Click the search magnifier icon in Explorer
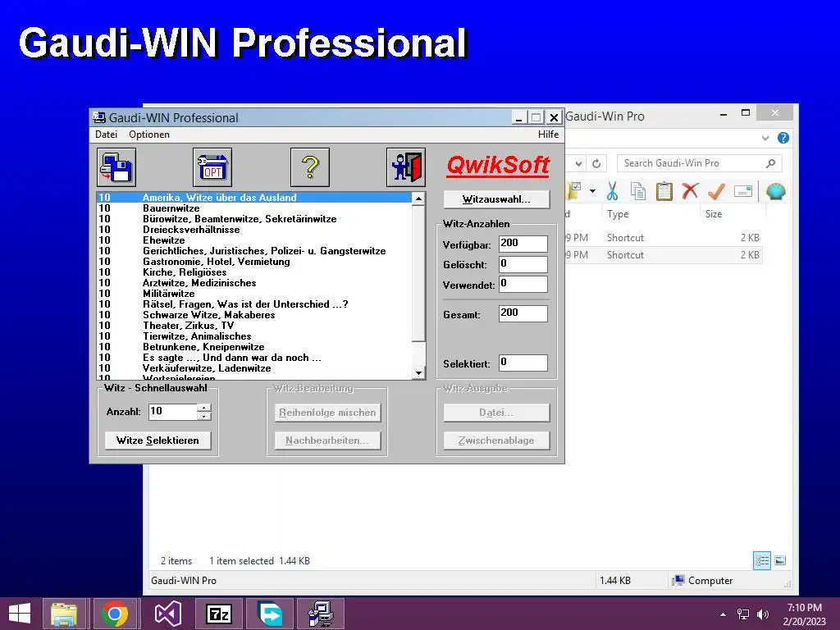This screenshot has width=840, height=630. pos(770,163)
